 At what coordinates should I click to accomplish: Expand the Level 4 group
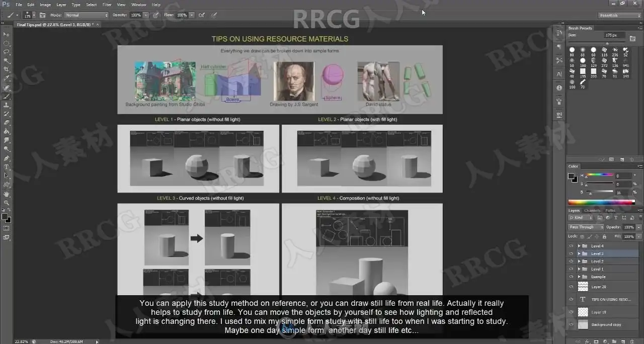click(579, 246)
